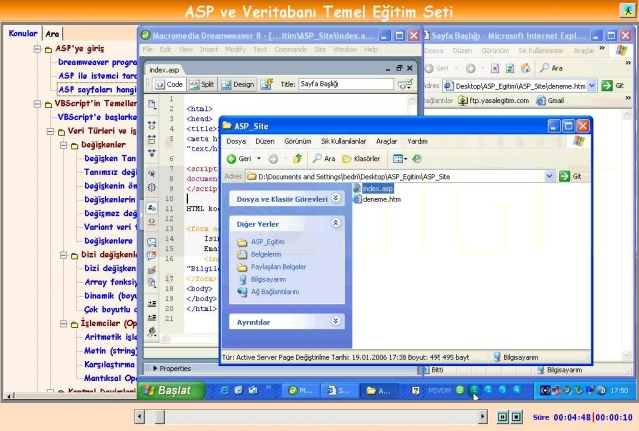The image size is (639, 431).
Task: Click Refresh icon in Internet Explorer toolbar
Action: [x=510, y=68]
